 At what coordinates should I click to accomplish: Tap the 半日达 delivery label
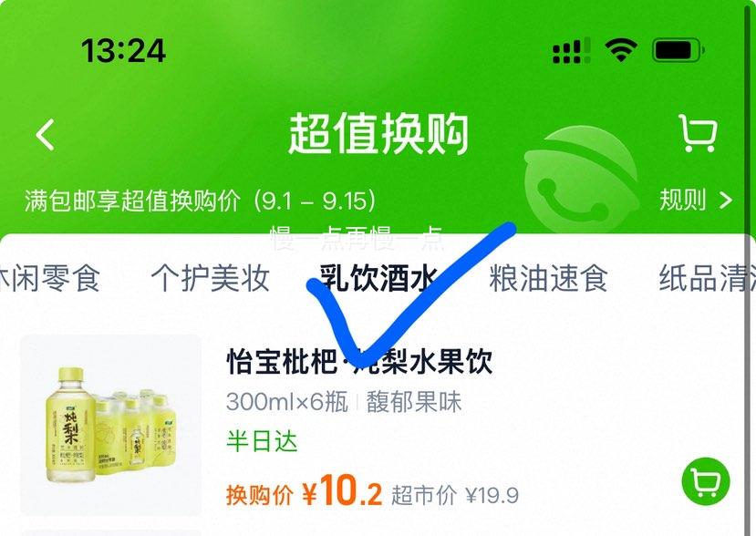[x=262, y=441]
